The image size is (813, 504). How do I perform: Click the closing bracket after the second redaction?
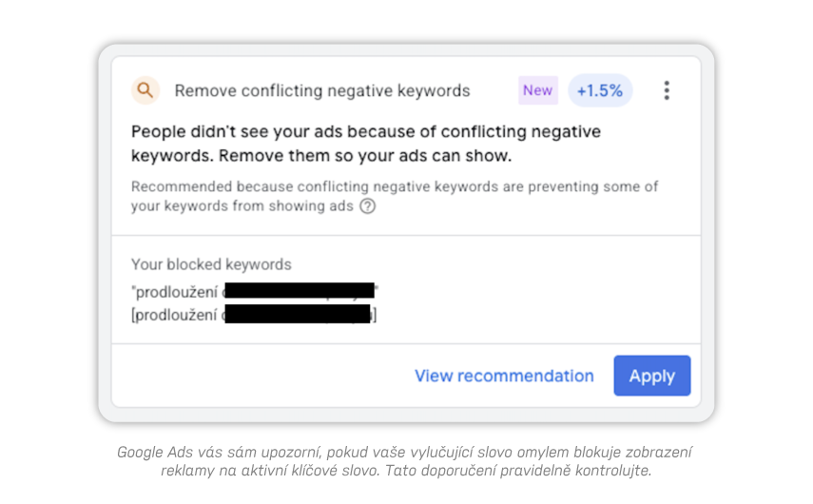[374, 315]
